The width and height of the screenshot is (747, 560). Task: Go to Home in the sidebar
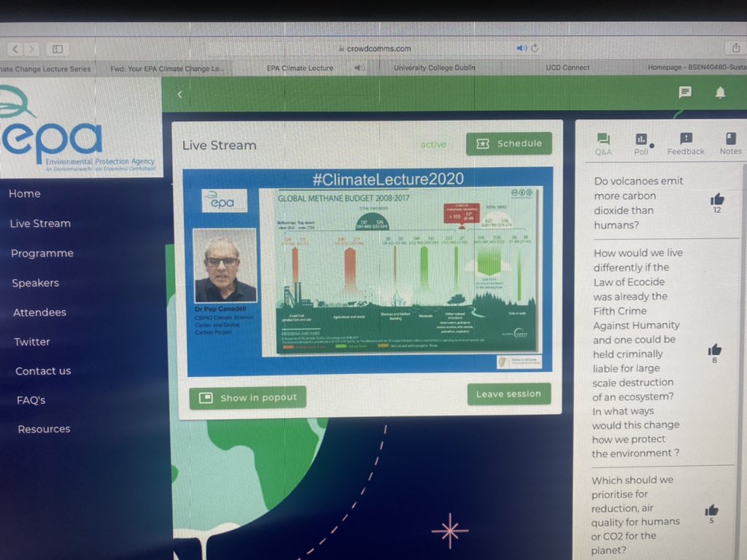(x=24, y=194)
